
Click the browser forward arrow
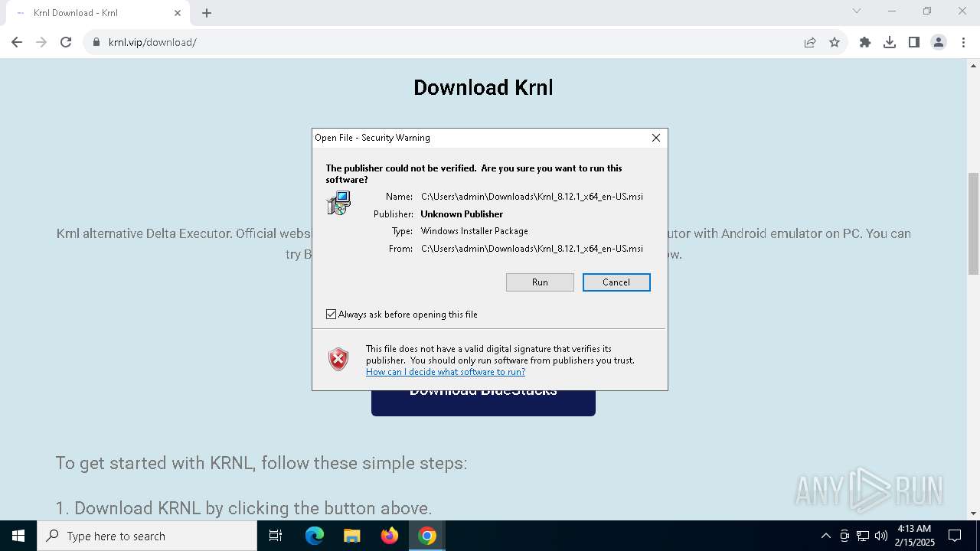(41, 42)
